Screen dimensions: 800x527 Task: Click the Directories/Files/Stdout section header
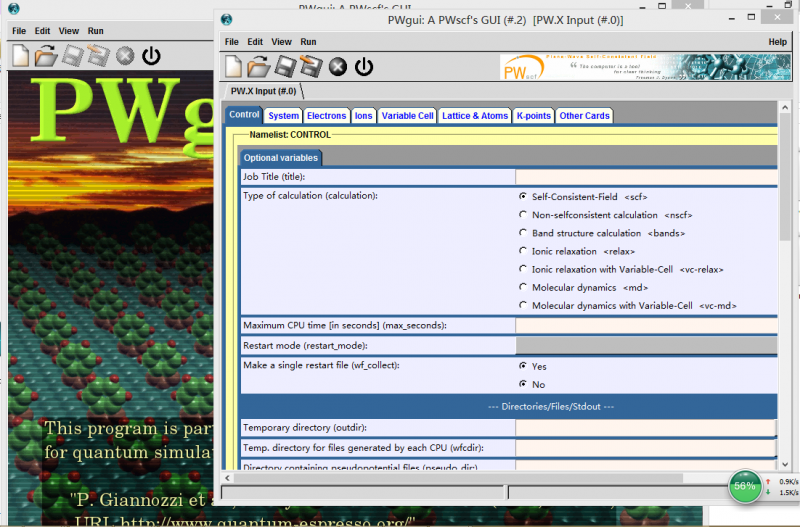tap(509, 407)
